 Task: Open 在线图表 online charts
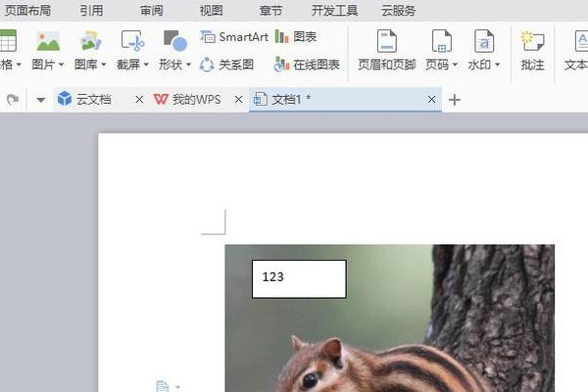point(307,65)
